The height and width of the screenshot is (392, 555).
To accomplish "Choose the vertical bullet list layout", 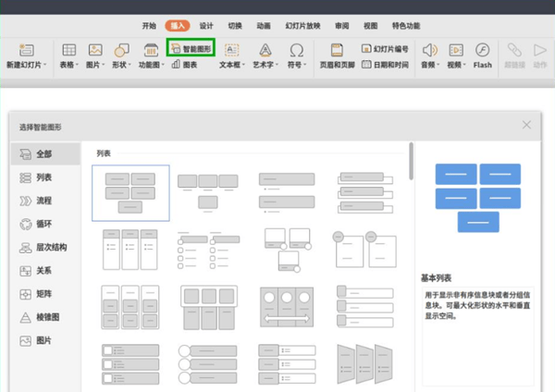I will pos(287,193).
